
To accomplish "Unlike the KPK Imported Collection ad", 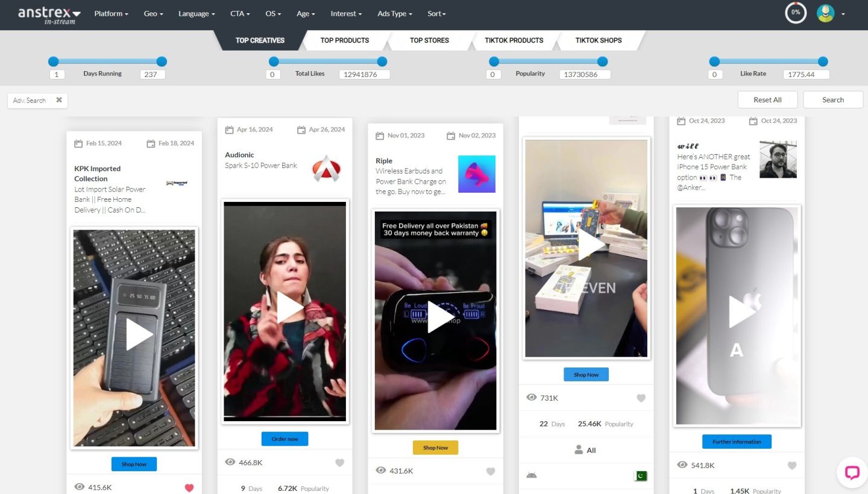I will pos(189,487).
